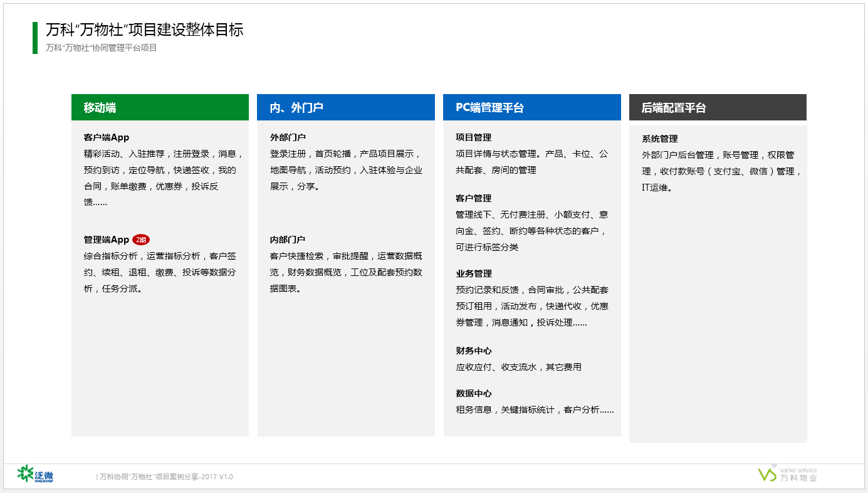Click the 系统管理 heading

[660, 139]
